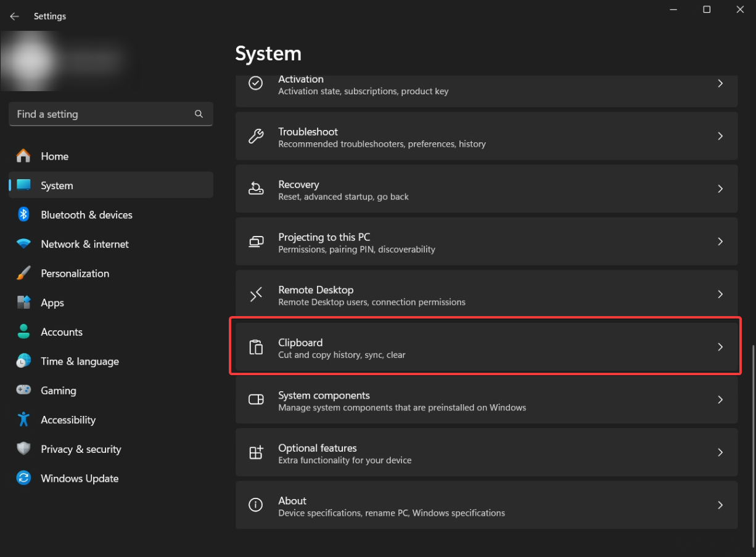The height and width of the screenshot is (557, 756).
Task: Click the Projecting to this PC icon
Action: 256,242
